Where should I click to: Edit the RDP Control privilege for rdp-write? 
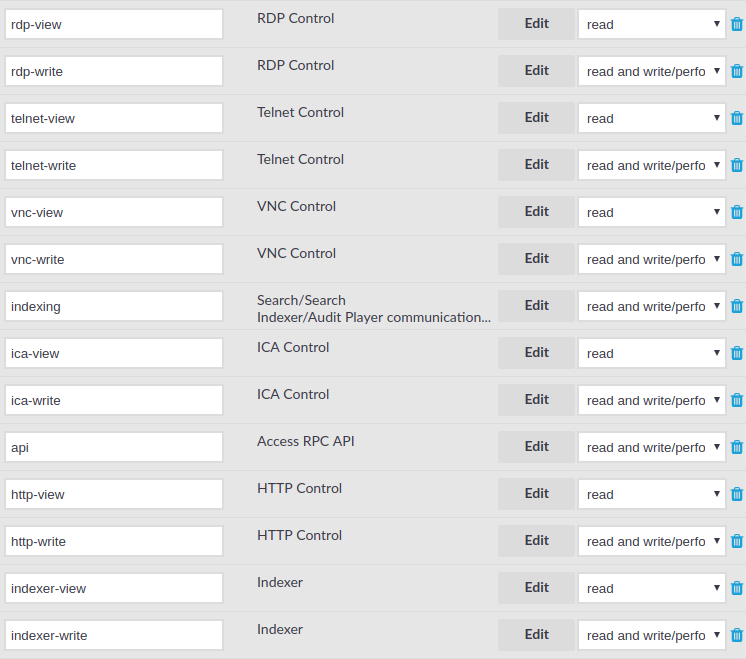click(x=536, y=70)
